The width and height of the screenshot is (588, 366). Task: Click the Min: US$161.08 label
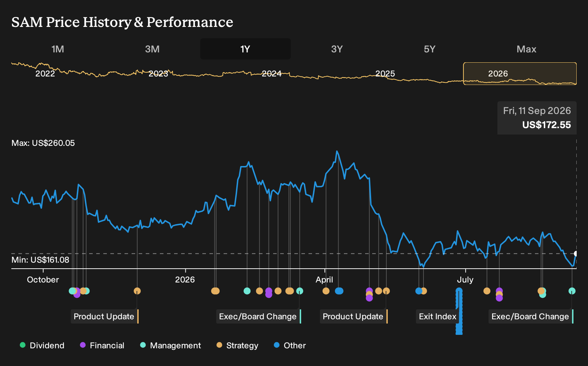pyautogui.click(x=40, y=260)
